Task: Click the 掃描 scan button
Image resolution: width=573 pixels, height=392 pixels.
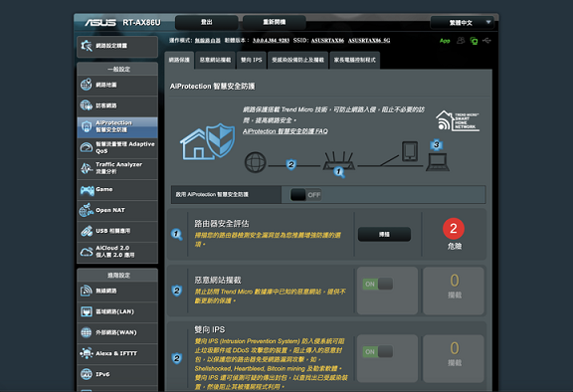Action: click(x=384, y=234)
